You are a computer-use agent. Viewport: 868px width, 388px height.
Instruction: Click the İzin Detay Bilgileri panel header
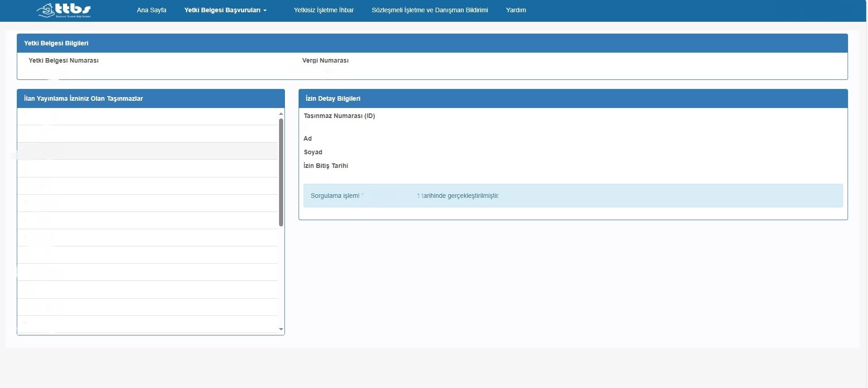coord(573,98)
